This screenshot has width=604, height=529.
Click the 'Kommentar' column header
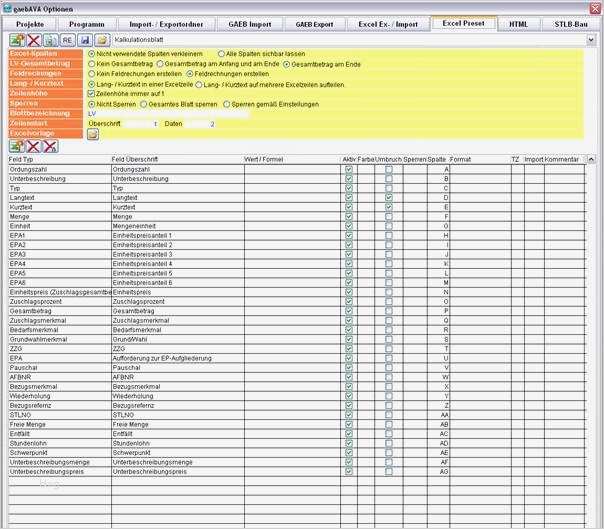coord(562,159)
